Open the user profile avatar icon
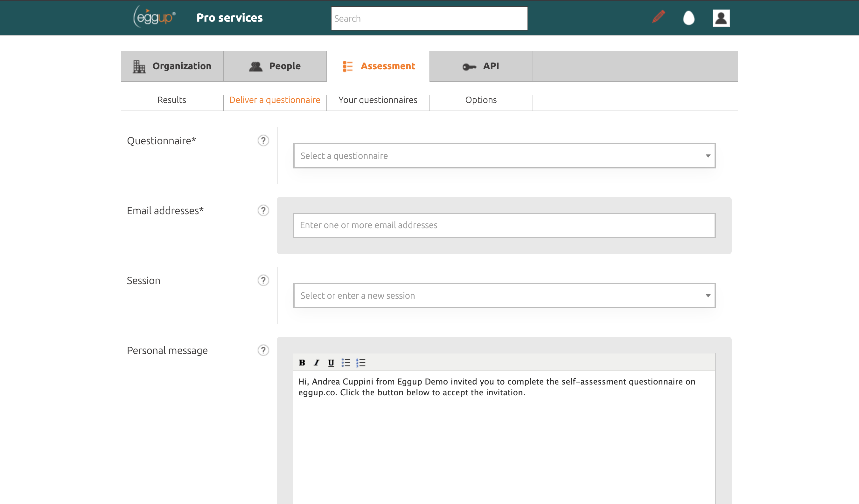859x504 pixels. [721, 18]
